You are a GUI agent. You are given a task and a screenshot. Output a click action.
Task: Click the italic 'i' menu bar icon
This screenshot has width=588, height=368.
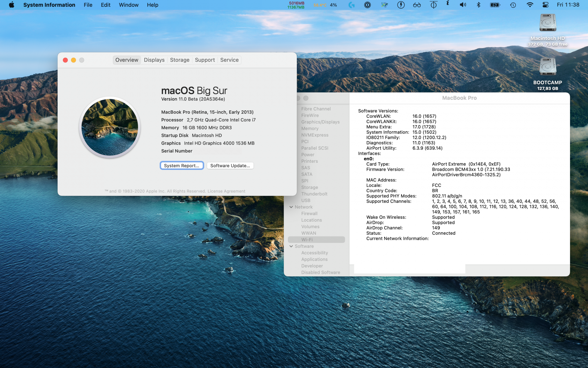[x=447, y=3]
